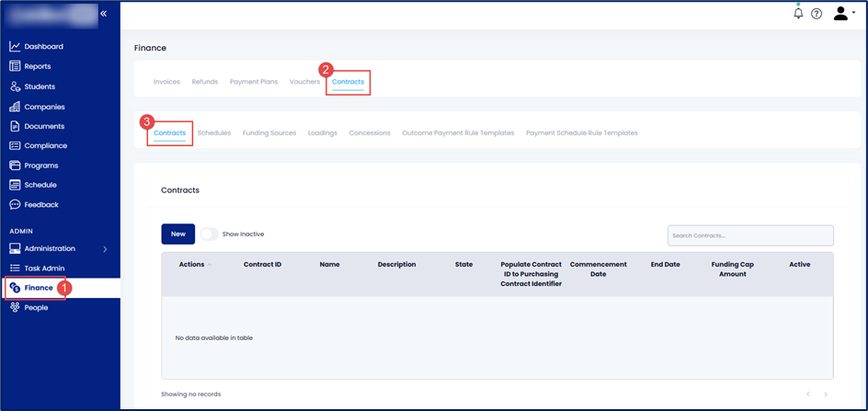The width and height of the screenshot is (868, 411).
Task: Toggle the Show Inactive switch
Action: click(x=210, y=234)
